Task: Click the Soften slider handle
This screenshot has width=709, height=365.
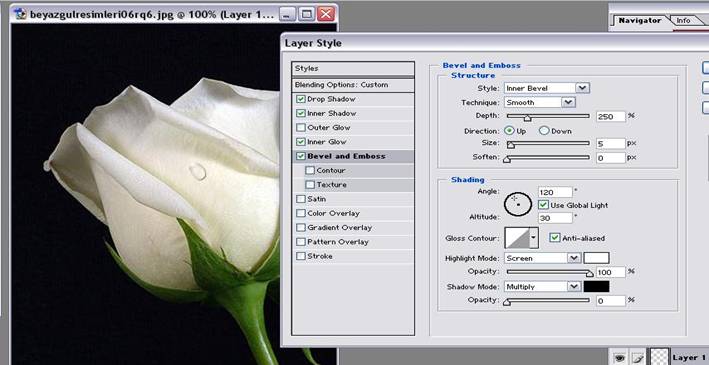Action: pos(507,159)
